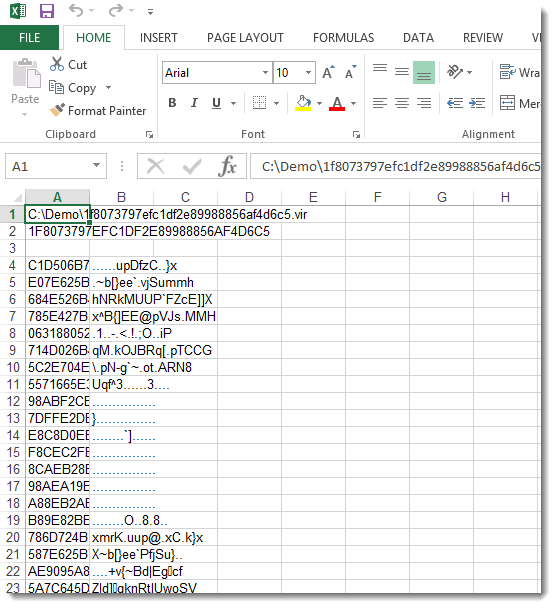Set Middle Align for cells
The height and width of the screenshot is (608, 556).
pyautogui.click(x=402, y=73)
